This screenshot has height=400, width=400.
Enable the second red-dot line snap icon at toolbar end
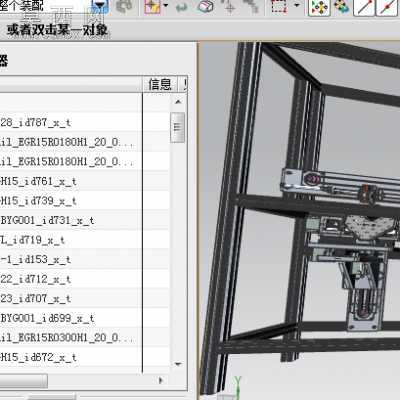[x=388, y=7]
